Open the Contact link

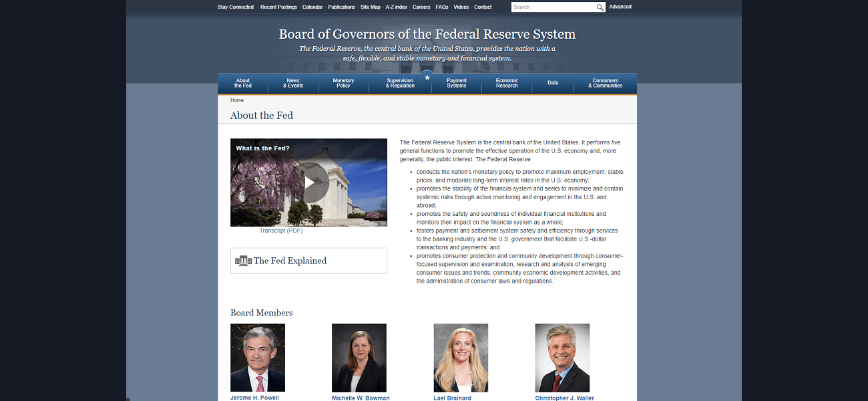pyautogui.click(x=483, y=7)
